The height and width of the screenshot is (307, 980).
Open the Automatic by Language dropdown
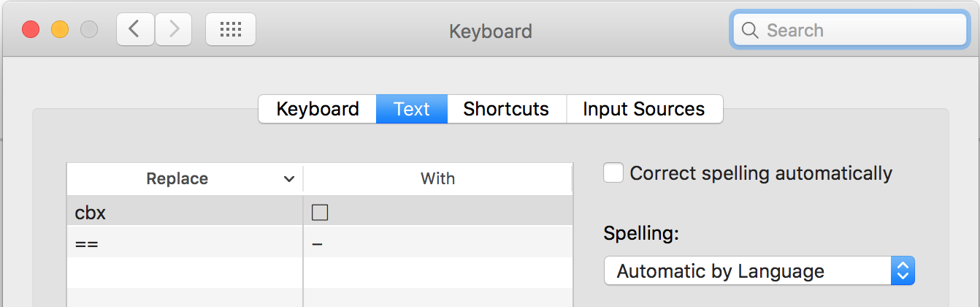(759, 271)
